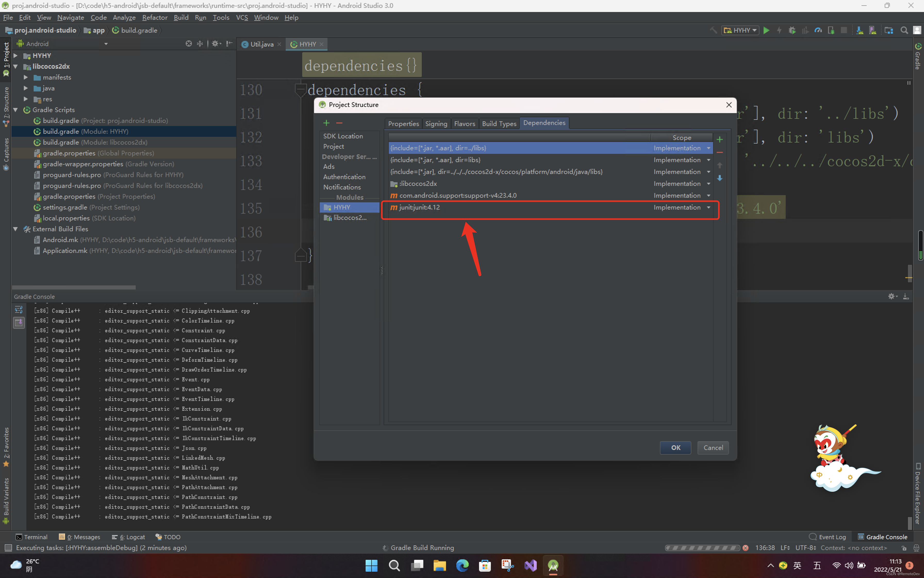Open the Util.java editor tab
Viewport: 924px width, 578px height.
[x=261, y=44]
